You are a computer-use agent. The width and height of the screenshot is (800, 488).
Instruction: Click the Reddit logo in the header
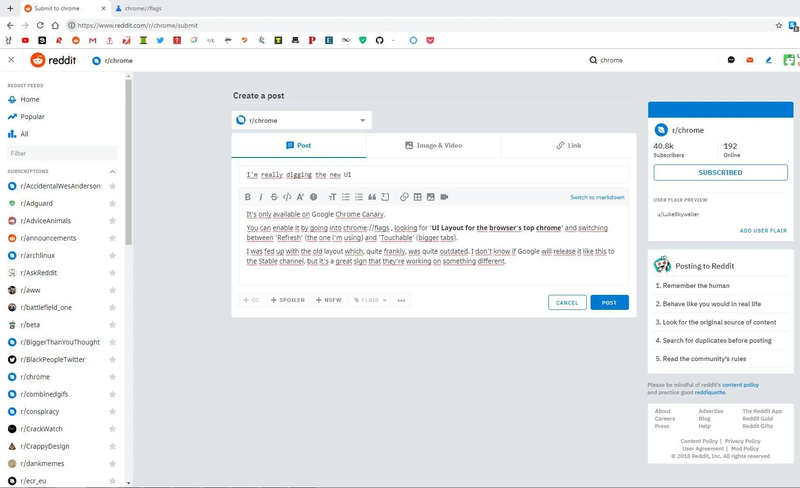[x=53, y=60]
